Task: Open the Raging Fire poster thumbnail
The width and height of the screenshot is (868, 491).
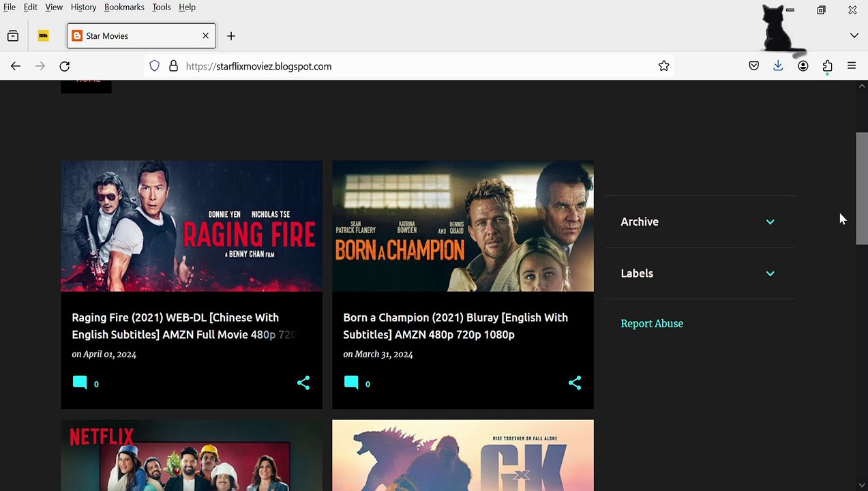Action: click(x=192, y=226)
